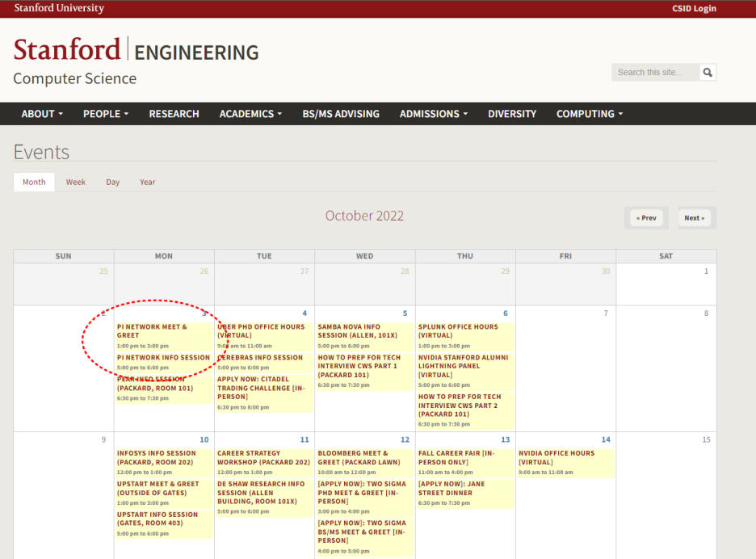Open Two Sigma PhD Meet & Greet
The height and width of the screenshot is (559, 756).
(362, 493)
